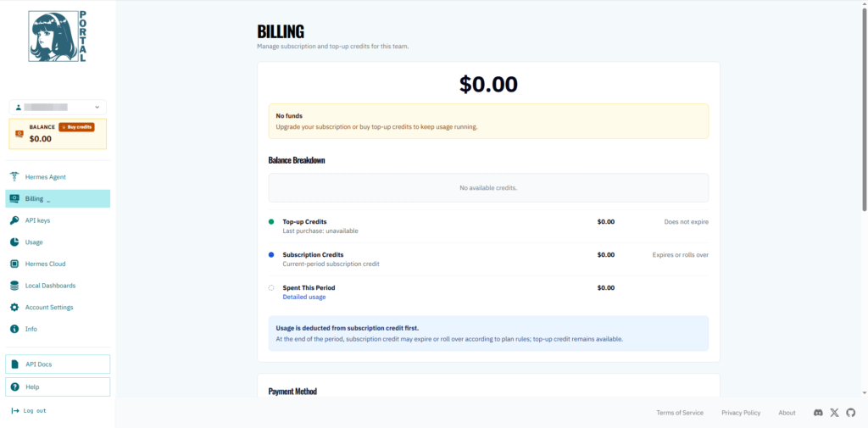The height and width of the screenshot is (428, 868).
Task: Expand the team account selector dropdown
Action: click(x=58, y=107)
